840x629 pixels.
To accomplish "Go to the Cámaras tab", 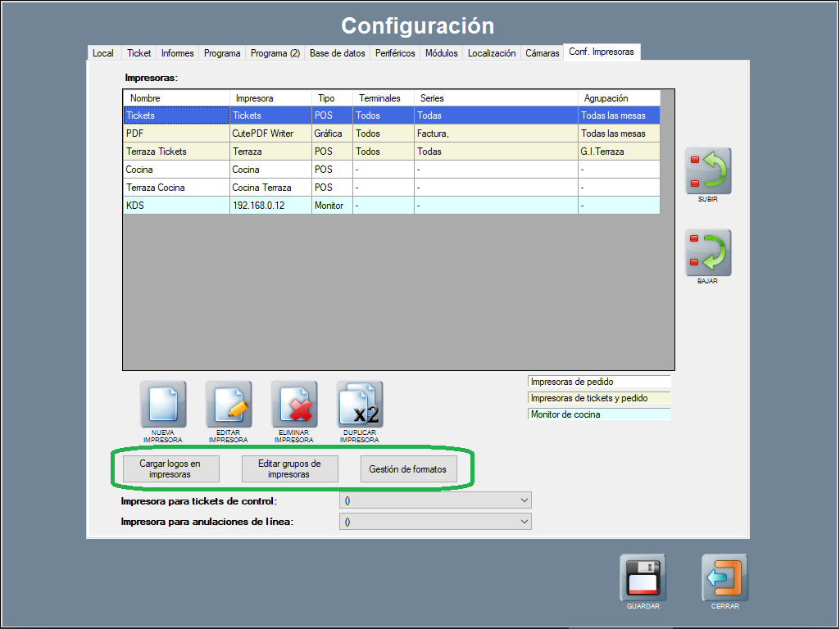I will pyautogui.click(x=543, y=53).
